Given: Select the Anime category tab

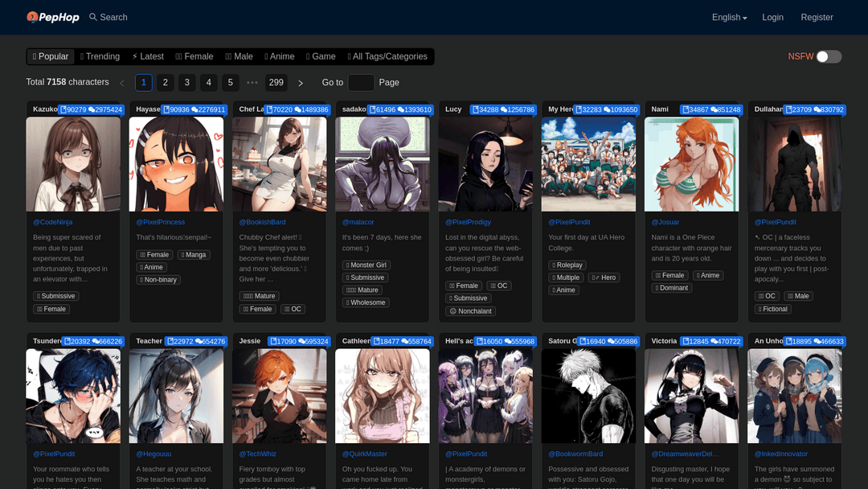Looking at the screenshot, I should click(x=280, y=56).
